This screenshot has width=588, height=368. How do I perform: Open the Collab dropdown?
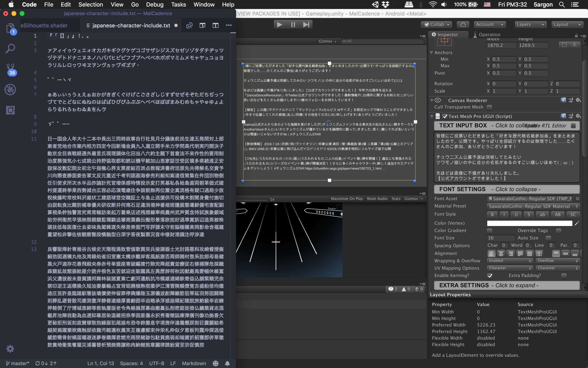(437, 24)
